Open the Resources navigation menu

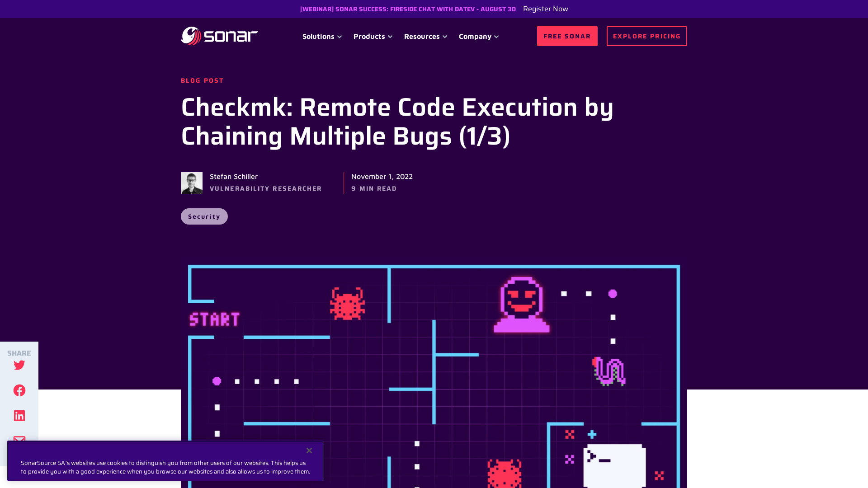426,36
